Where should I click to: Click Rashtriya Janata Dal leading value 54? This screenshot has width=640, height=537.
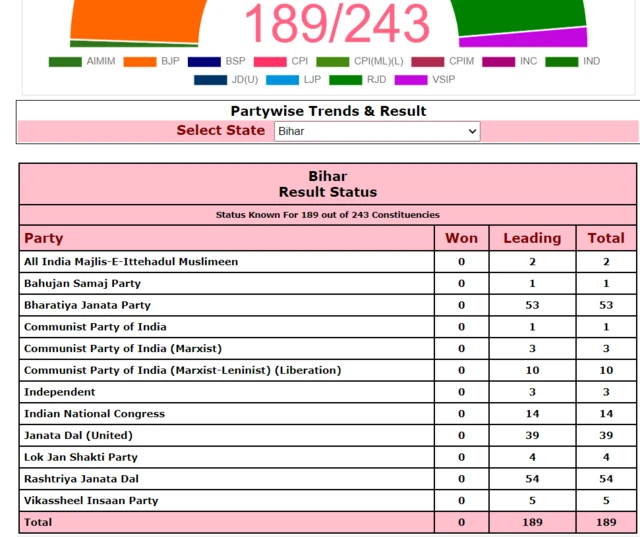(532, 479)
